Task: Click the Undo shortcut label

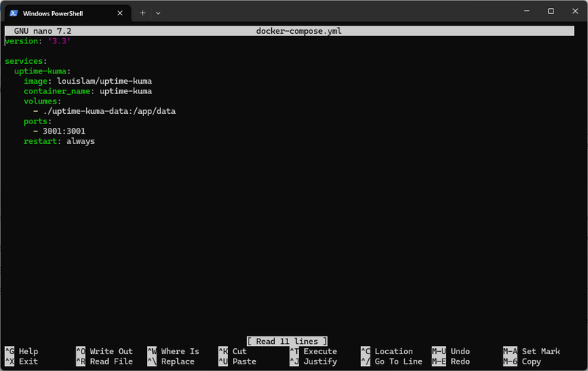Action: point(459,351)
